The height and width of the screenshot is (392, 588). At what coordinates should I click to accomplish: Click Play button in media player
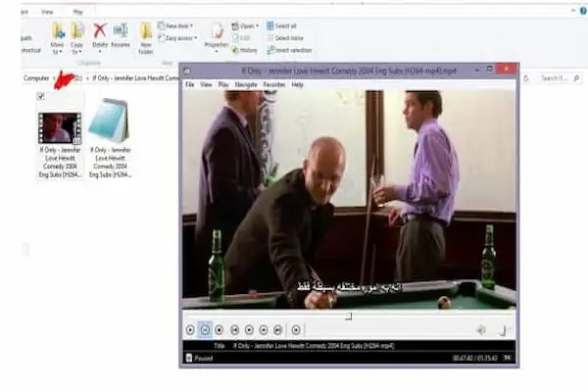[x=190, y=329]
